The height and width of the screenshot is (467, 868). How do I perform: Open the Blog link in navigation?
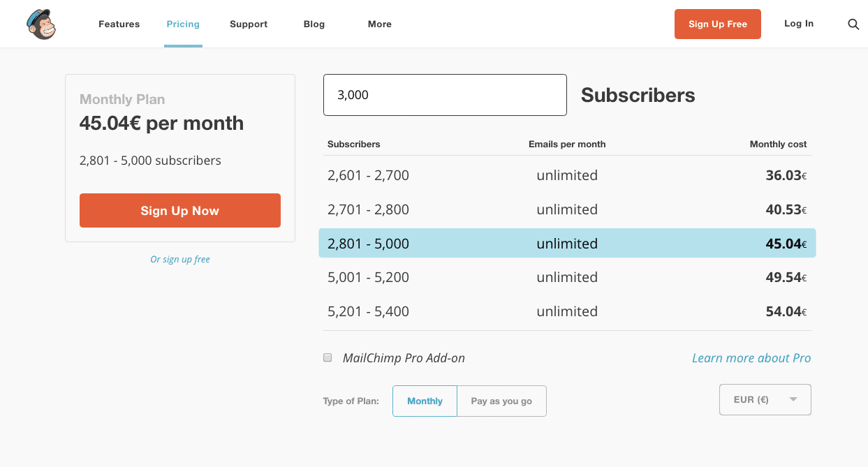point(314,24)
